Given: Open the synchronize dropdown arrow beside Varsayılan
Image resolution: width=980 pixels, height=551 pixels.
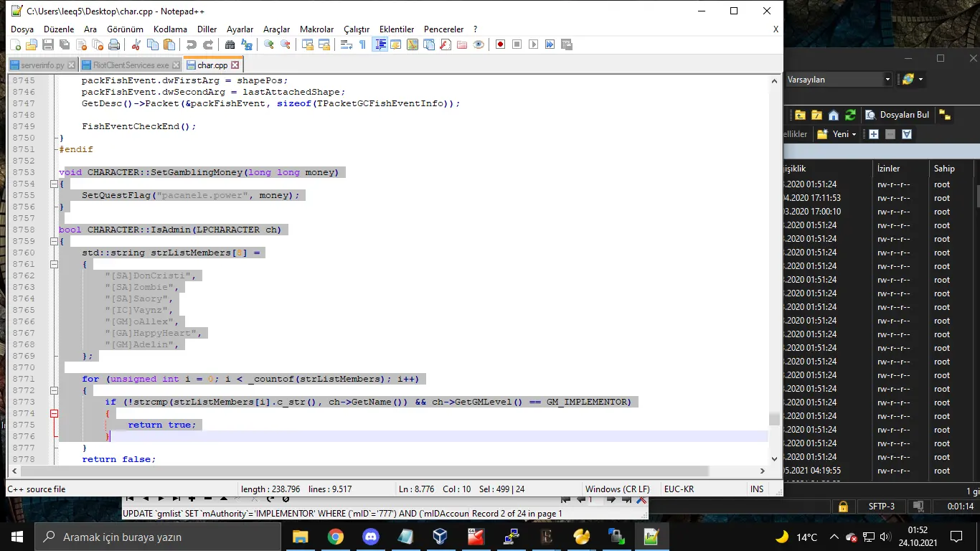Looking at the screenshot, I should [x=920, y=80].
